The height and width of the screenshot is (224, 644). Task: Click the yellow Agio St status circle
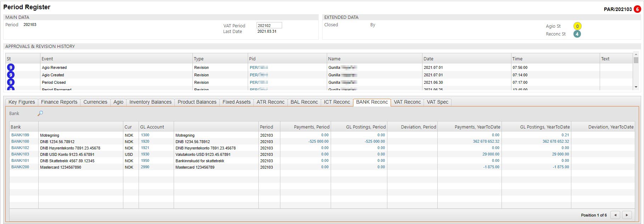pos(577,26)
